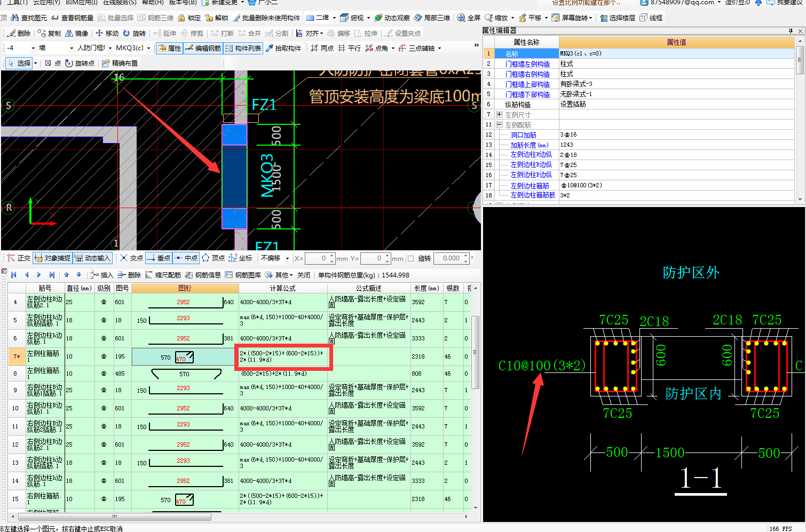Toggle the 属性 properties panel
806x532 pixels.
[169, 48]
